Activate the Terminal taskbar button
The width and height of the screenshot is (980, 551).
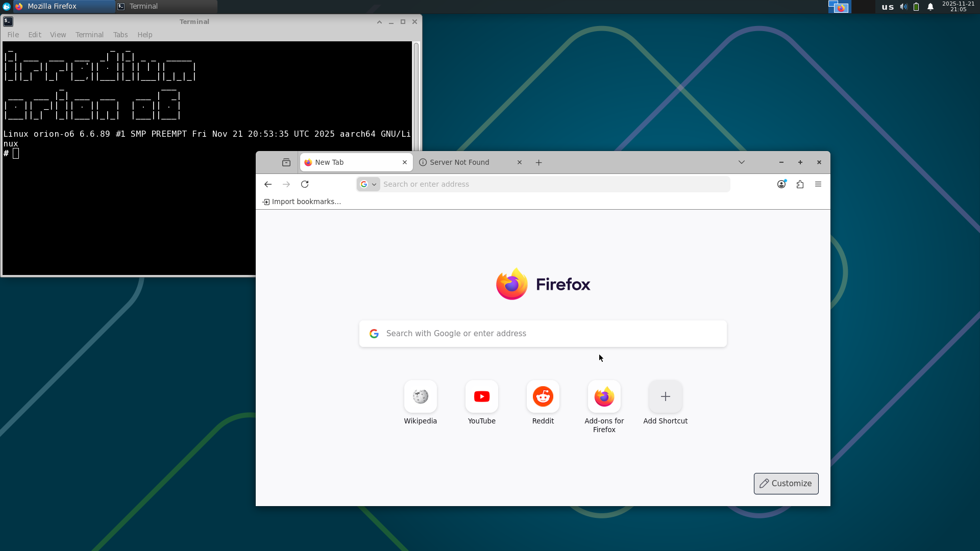[166, 6]
